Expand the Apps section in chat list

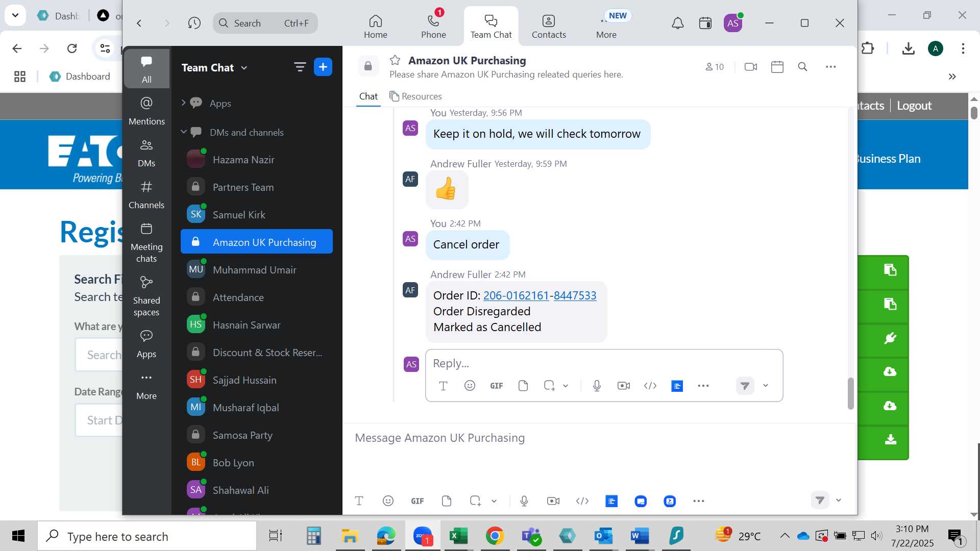183,103
